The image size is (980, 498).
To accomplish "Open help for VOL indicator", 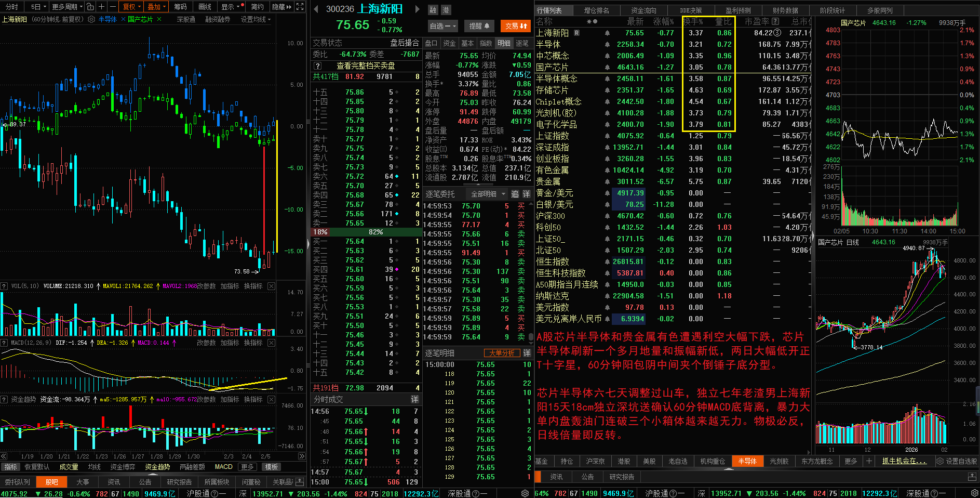I will (x=4, y=286).
